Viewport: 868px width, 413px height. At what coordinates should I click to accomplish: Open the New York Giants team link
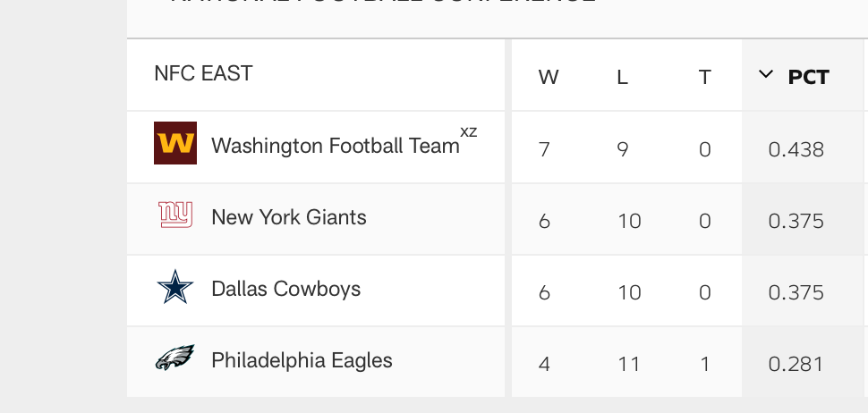[x=289, y=217]
